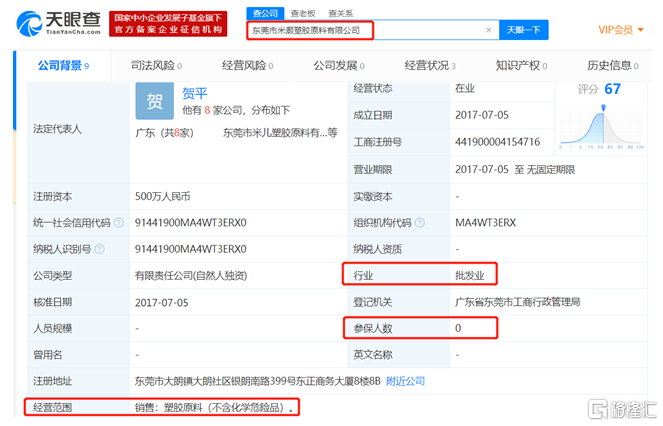Click registered capital value 500万人民币
This screenshot has width=663, height=426.
pos(163,196)
